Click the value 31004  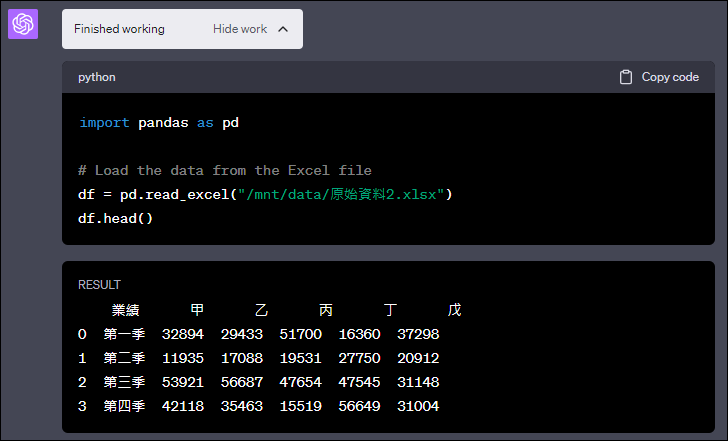418,407
